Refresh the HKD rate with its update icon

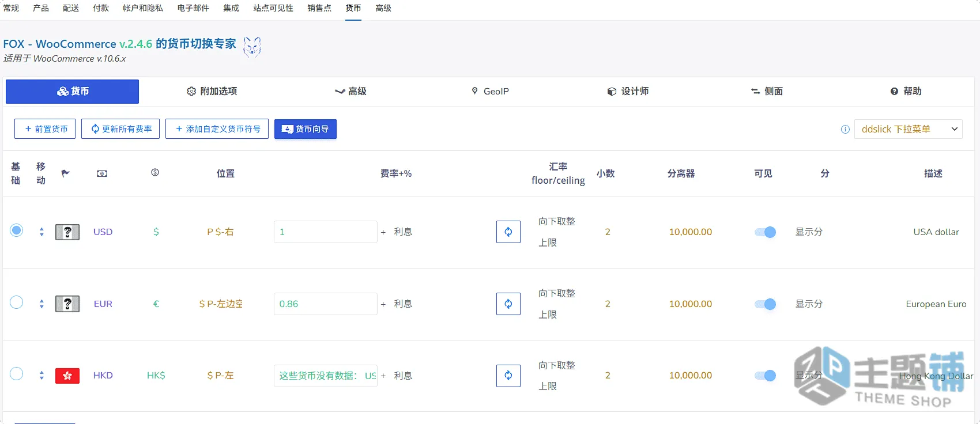click(x=508, y=376)
